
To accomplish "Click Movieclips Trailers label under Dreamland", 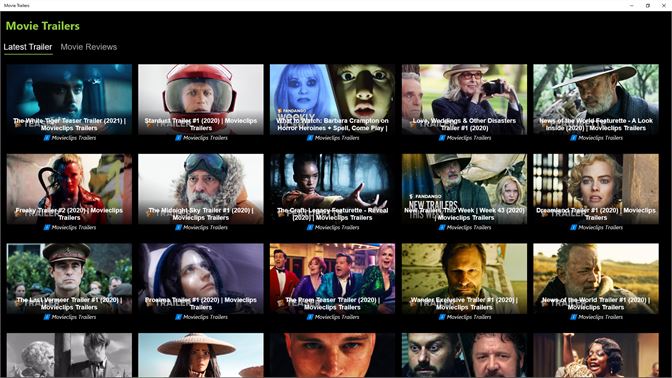I will pyautogui.click(x=600, y=228).
